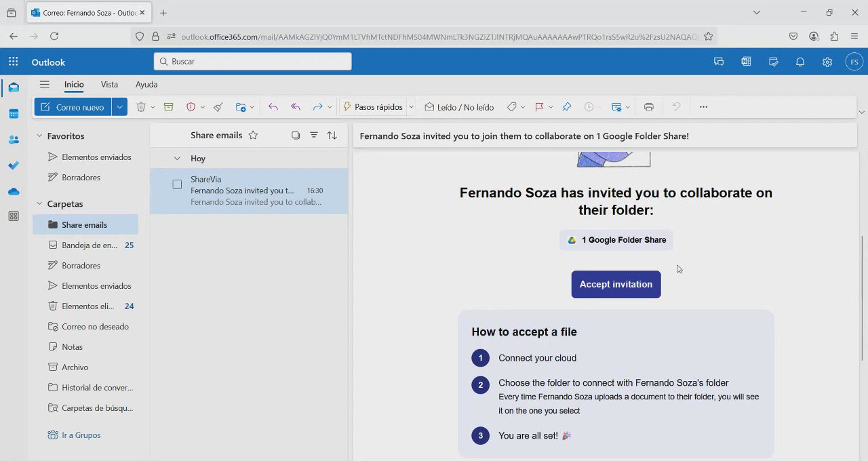The width and height of the screenshot is (868, 461).
Task: Pin the message with pin icon
Action: pyautogui.click(x=567, y=107)
